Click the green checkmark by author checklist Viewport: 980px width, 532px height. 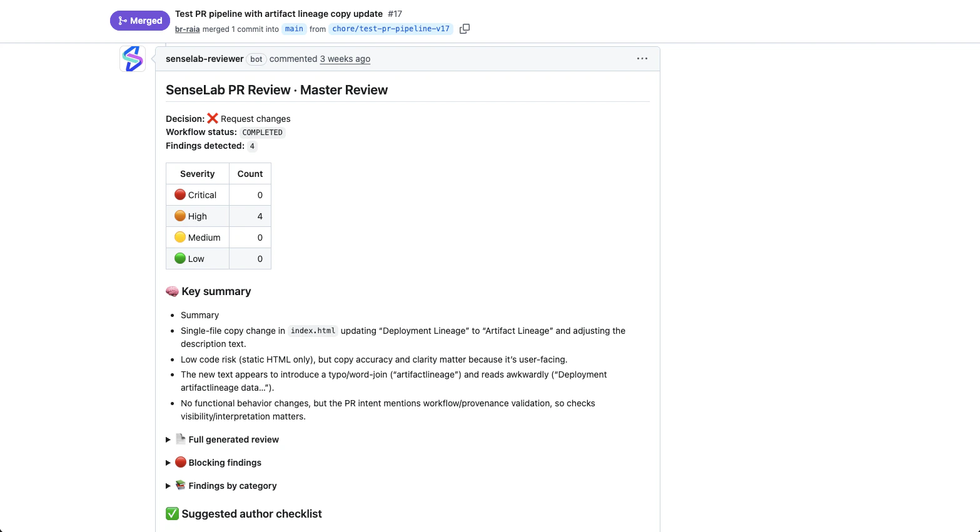[172, 514]
